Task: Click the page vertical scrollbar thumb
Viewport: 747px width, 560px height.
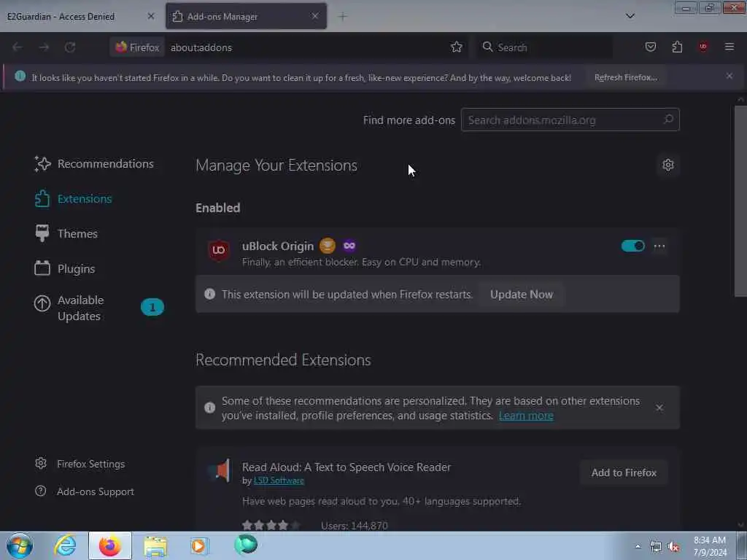Action: click(740, 201)
